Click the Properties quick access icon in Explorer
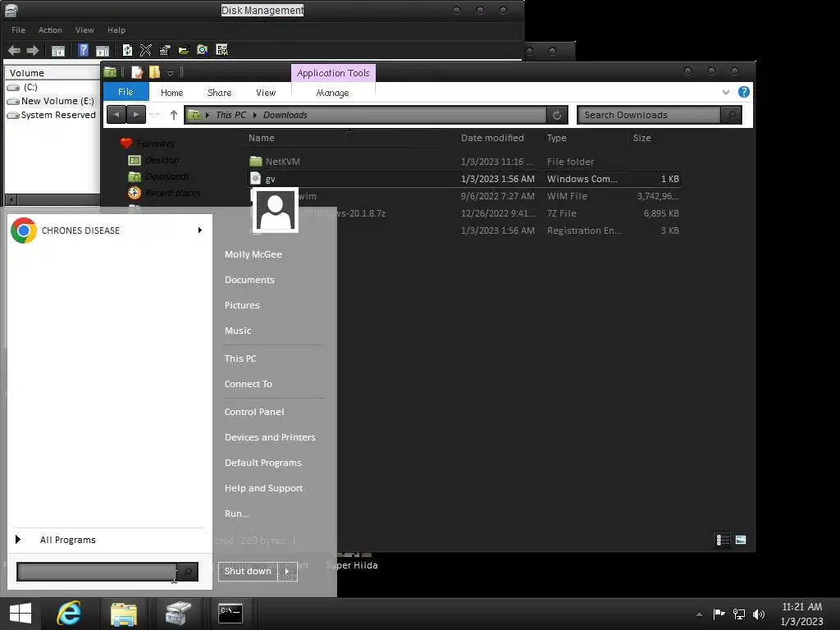Screen dimensions: 840x630 click(x=137, y=72)
